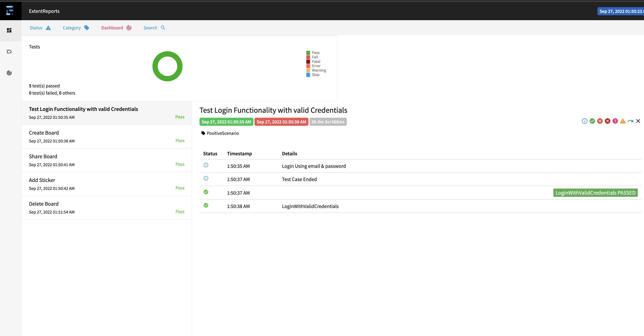Open the Search box toggle
Viewport: 644px width, 336px height.
154,28
